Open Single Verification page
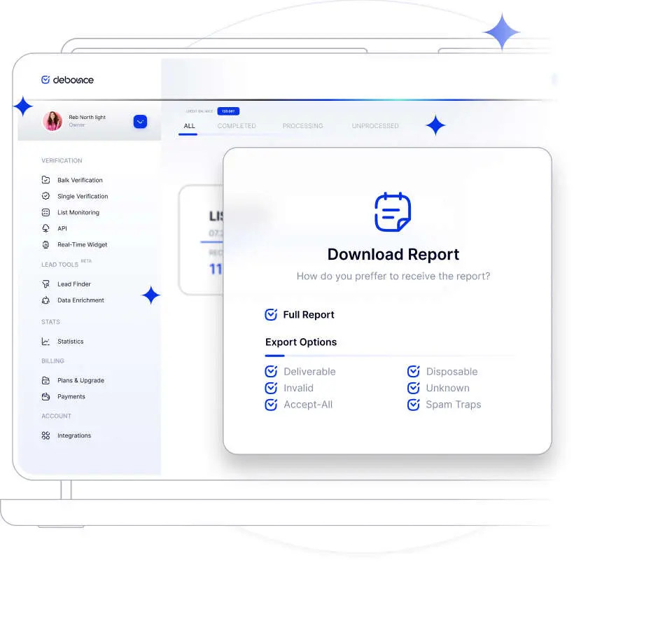The width and height of the screenshot is (672, 621). pos(83,196)
